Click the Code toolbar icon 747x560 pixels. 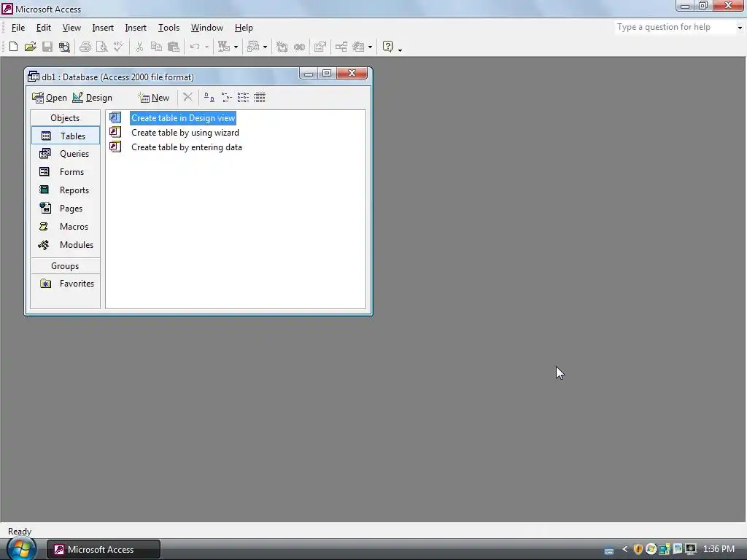[x=282, y=47]
